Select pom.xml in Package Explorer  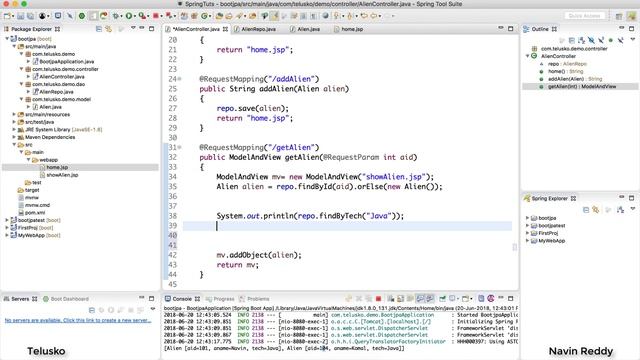click(35, 213)
